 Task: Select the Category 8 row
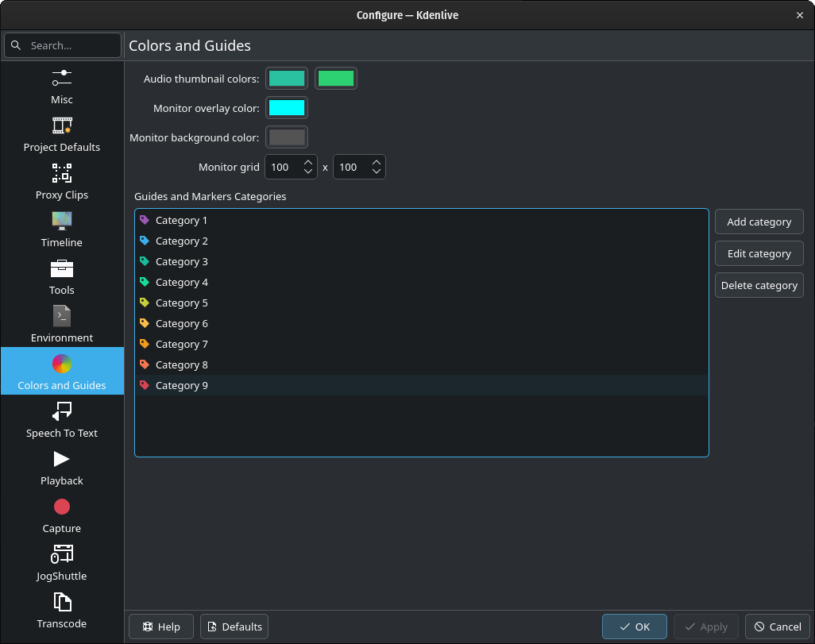[422, 364]
